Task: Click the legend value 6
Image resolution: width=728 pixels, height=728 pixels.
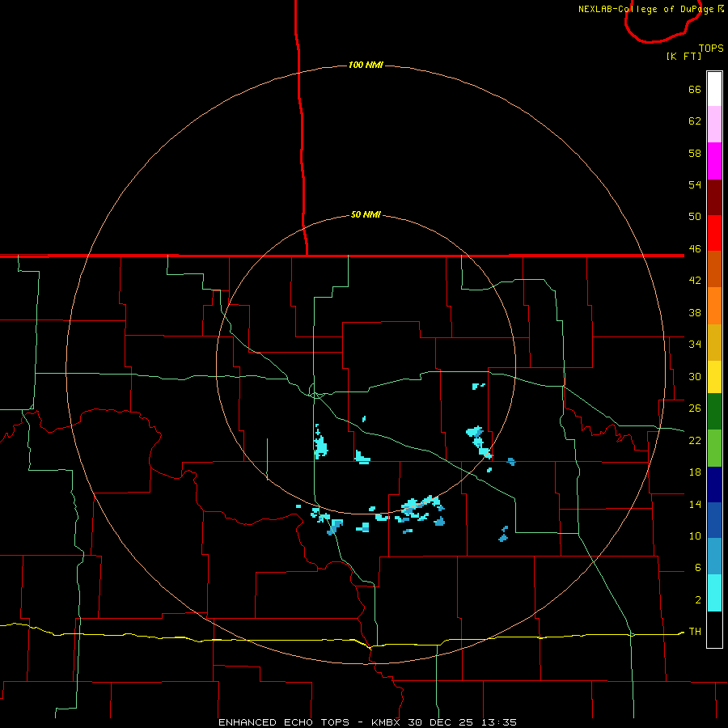Action: click(x=698, y=567)
